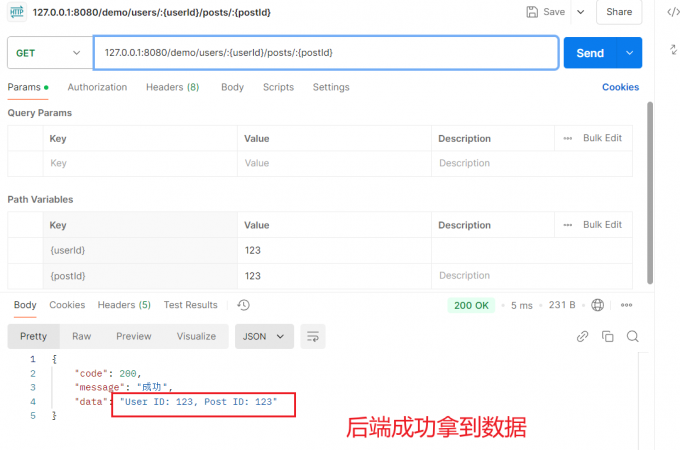Toggle the wrap lines icon
Viewport: 680px width, 450px height.
coord(313,336)
